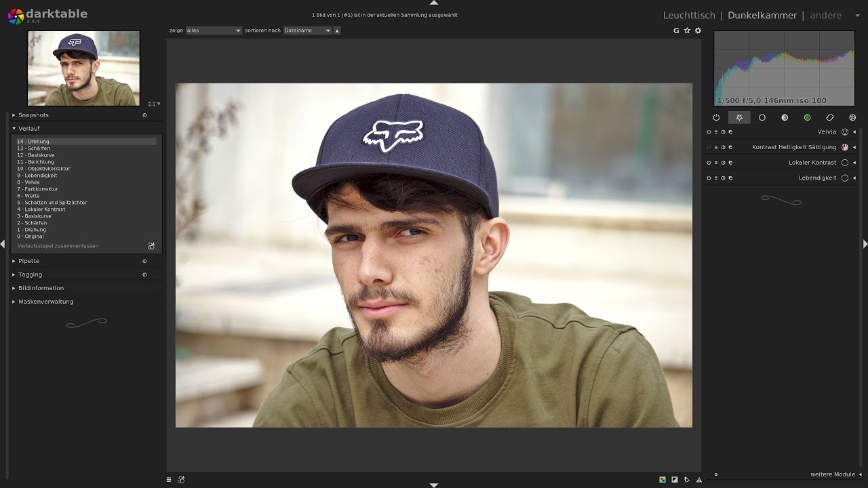The image size is (868, 488).
Task: Expand the Lebendigkeit module arrow
Action: point(854,178)
